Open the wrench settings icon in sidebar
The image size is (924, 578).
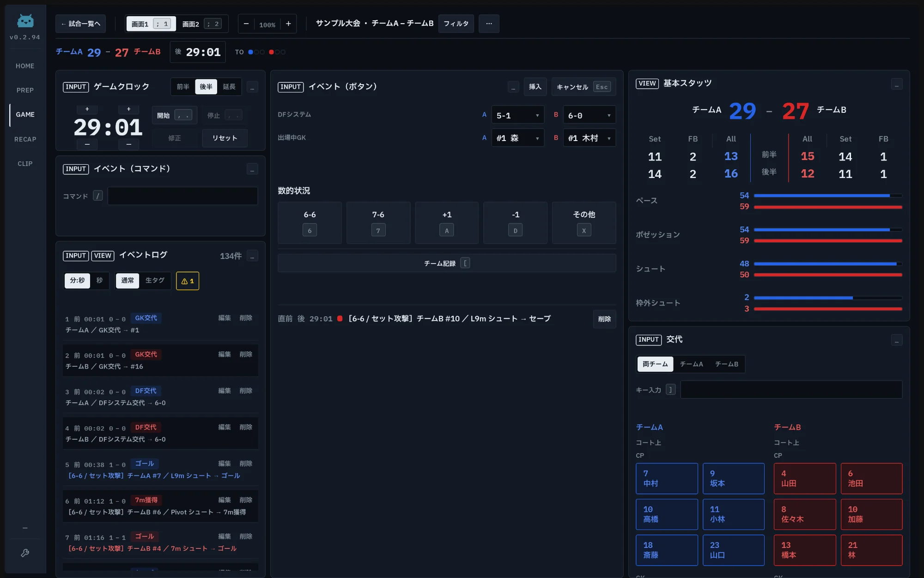point(25,553)
